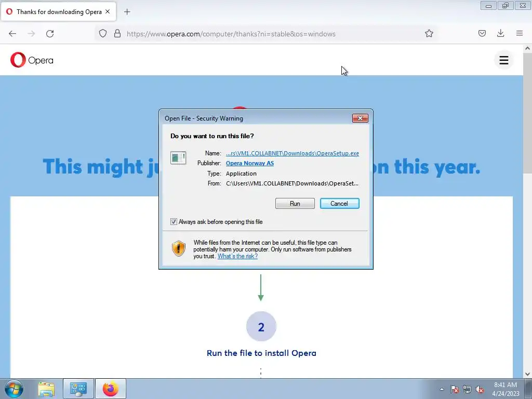Open the Firefox downloads panel

(x=500, y=33)
